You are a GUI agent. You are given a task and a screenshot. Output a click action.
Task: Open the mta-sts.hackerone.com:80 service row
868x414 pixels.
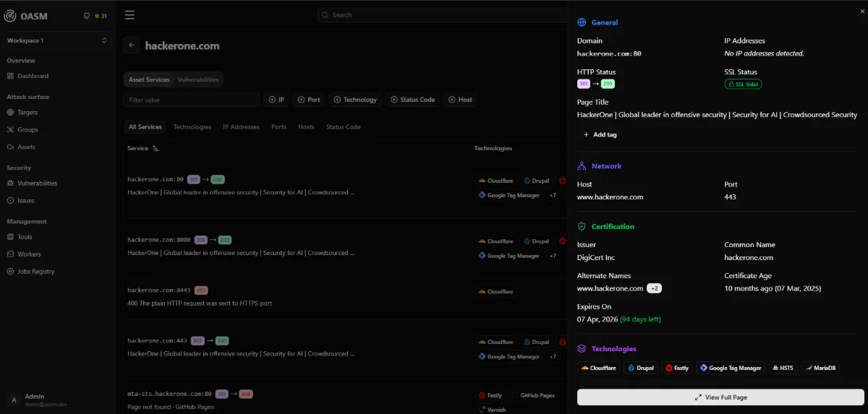346,397
